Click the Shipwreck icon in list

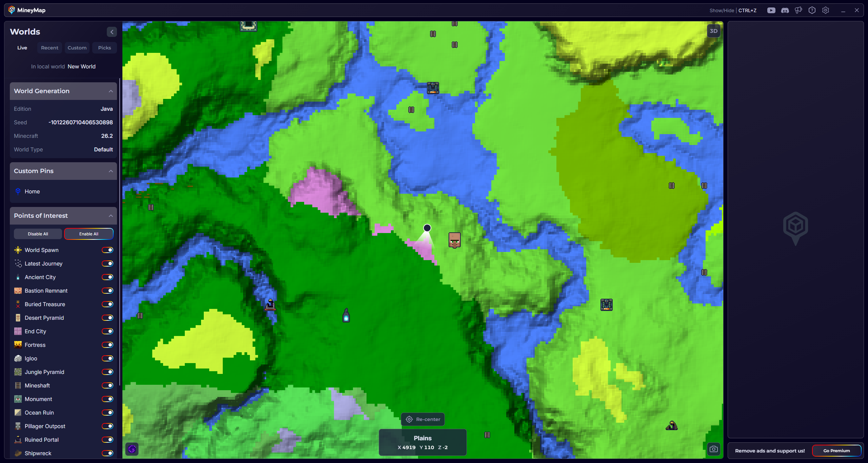[18, 453]
